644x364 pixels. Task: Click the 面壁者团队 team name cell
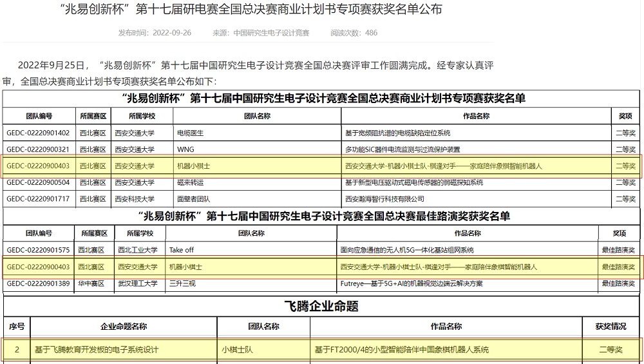point(194,199)
